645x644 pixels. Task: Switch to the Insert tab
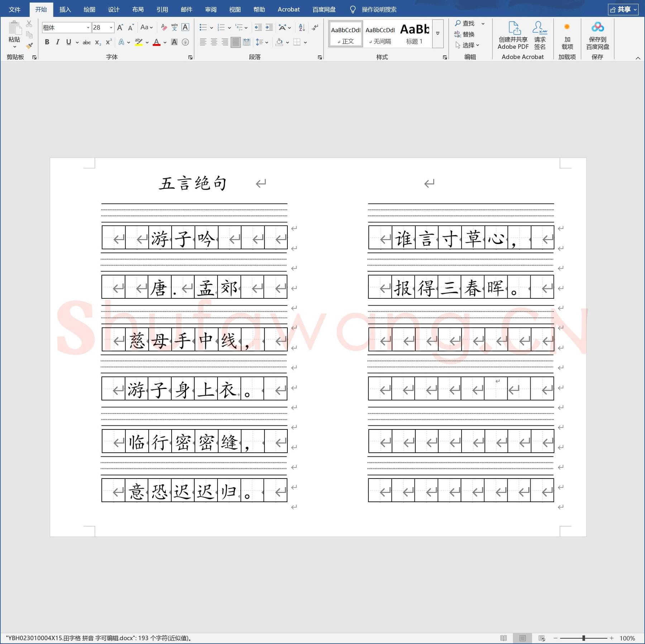(65, 9)
